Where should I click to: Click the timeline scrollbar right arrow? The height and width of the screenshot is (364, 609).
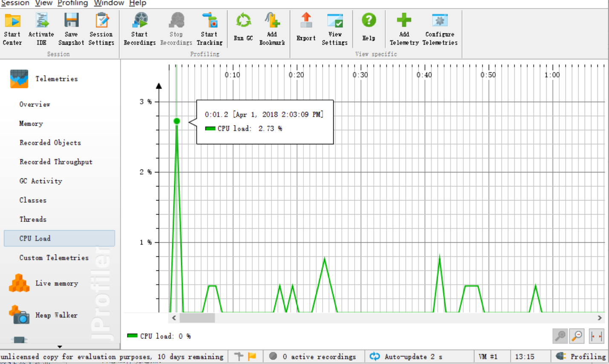tap(600, 318)
